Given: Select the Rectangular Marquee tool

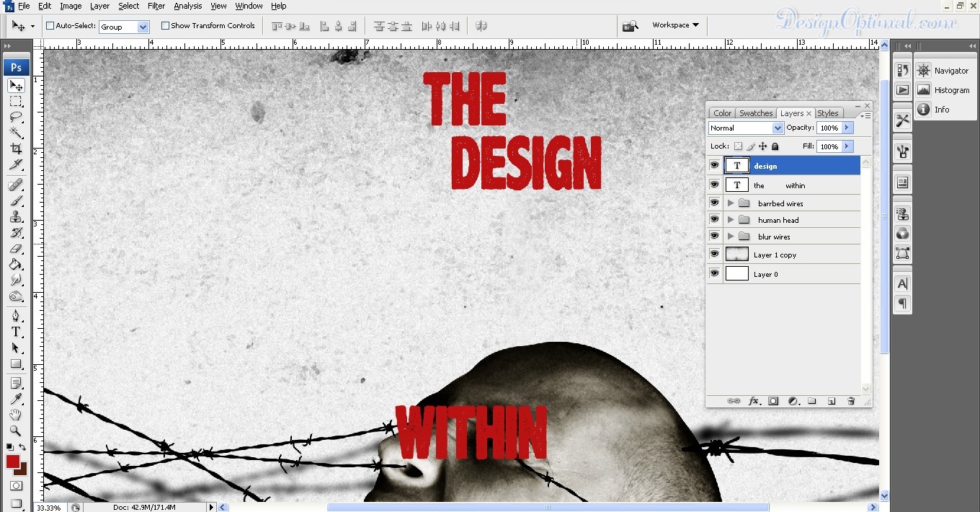Looking at the screenshot, I should [x=16, y=102].
